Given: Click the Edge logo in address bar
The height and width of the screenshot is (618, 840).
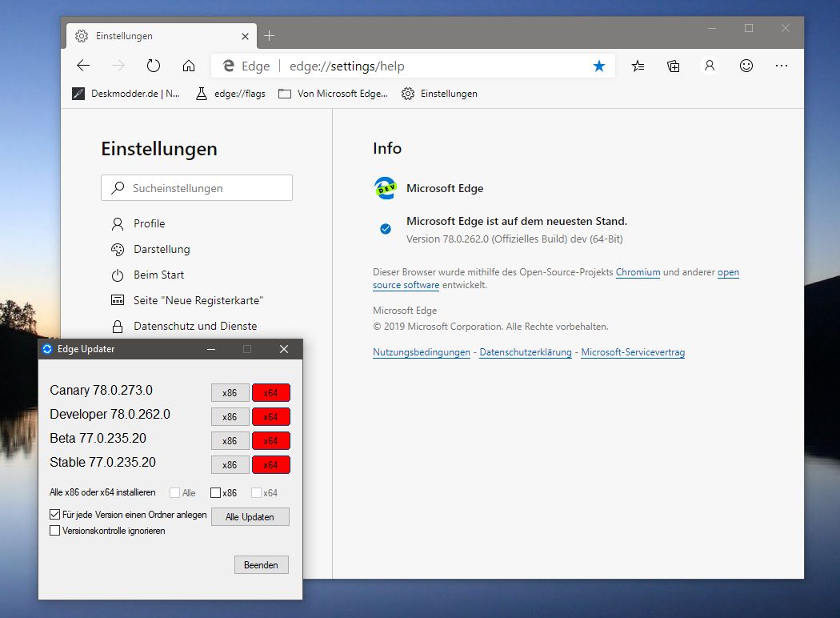Looking at the screenshot, I should (229, 66).
